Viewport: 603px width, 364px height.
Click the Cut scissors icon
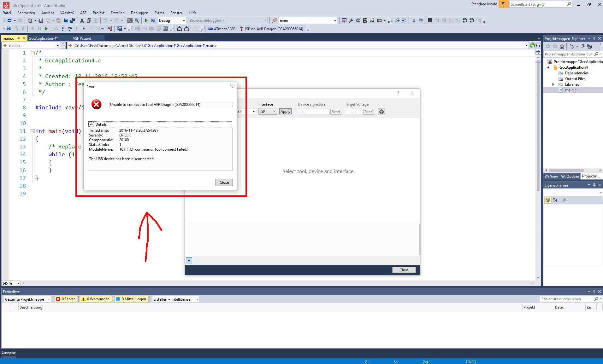82,20
